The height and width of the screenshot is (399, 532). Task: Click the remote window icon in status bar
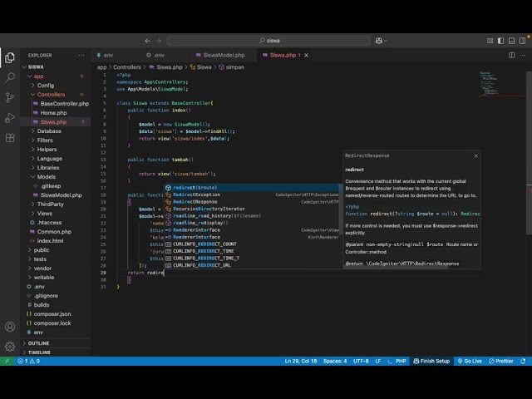click(7, 361)
